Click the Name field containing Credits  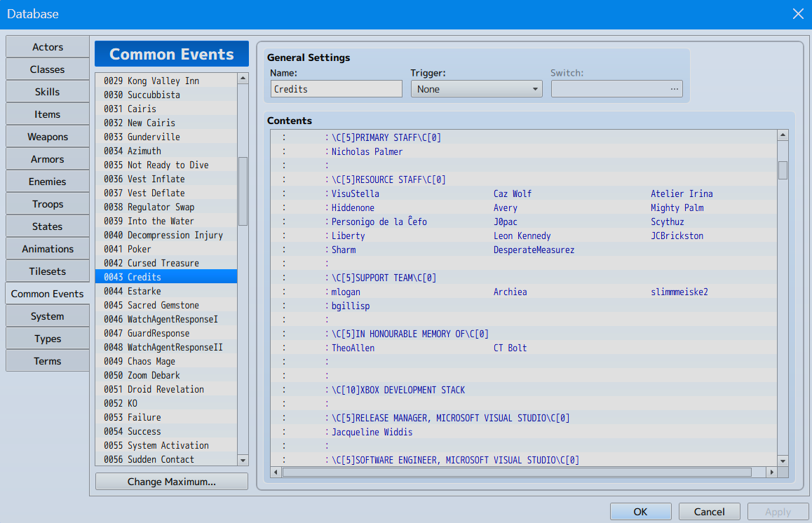pos(336,89)
